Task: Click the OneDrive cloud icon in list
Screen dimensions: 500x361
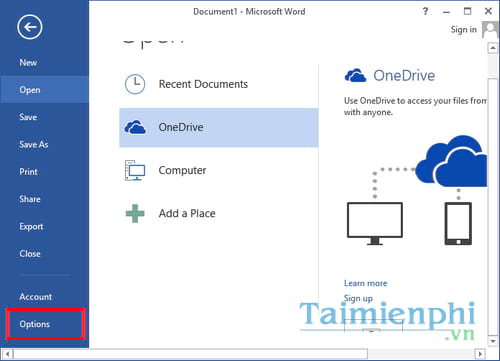Action: (135, 127)
